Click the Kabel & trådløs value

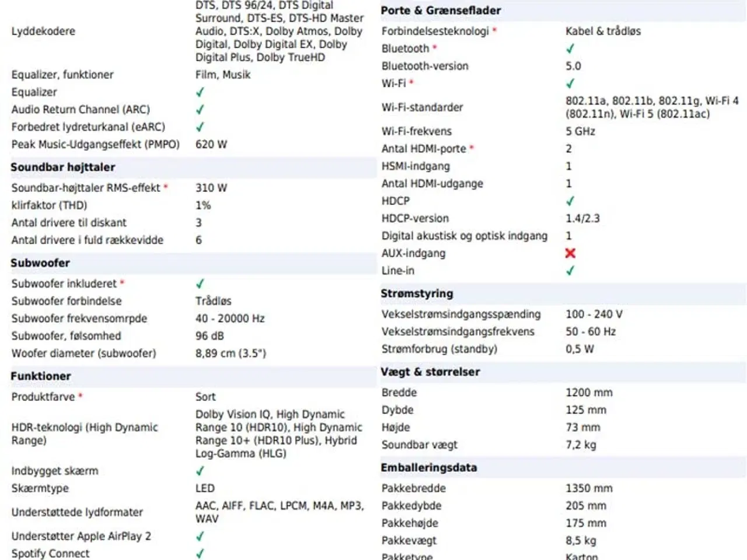(x=603, y=31)
